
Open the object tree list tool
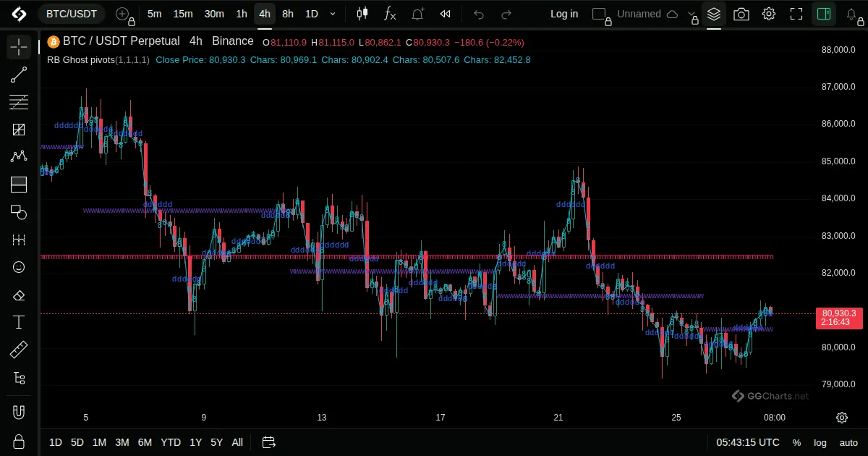(x=19, y=377)
